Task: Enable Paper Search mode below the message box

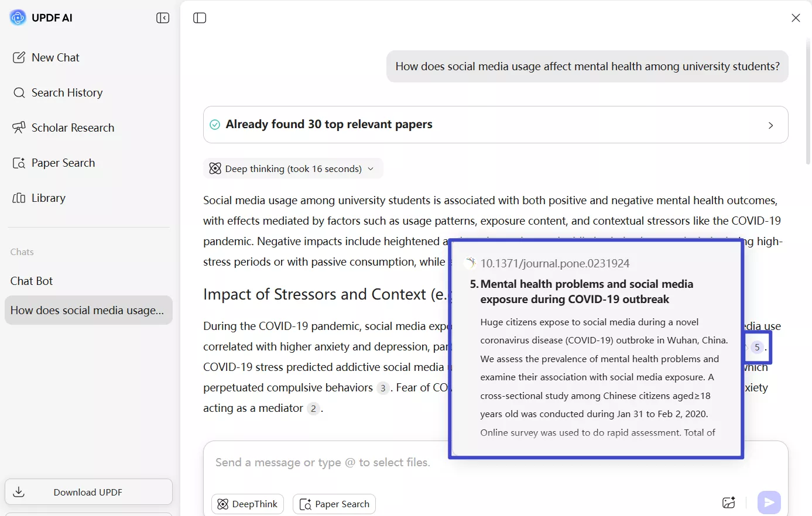Action: click(334, 504)
